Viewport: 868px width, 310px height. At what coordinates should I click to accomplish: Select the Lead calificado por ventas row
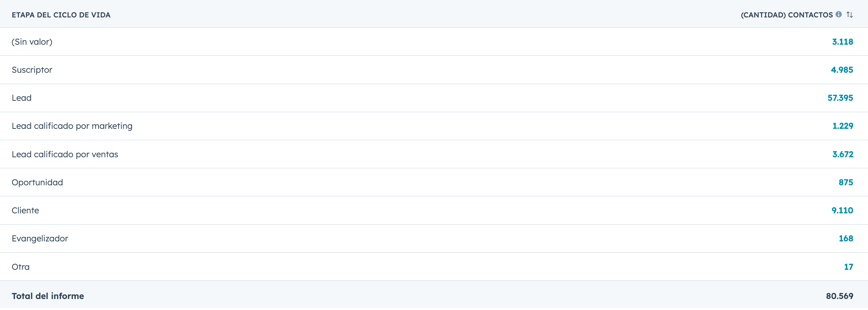coord(65,155)
